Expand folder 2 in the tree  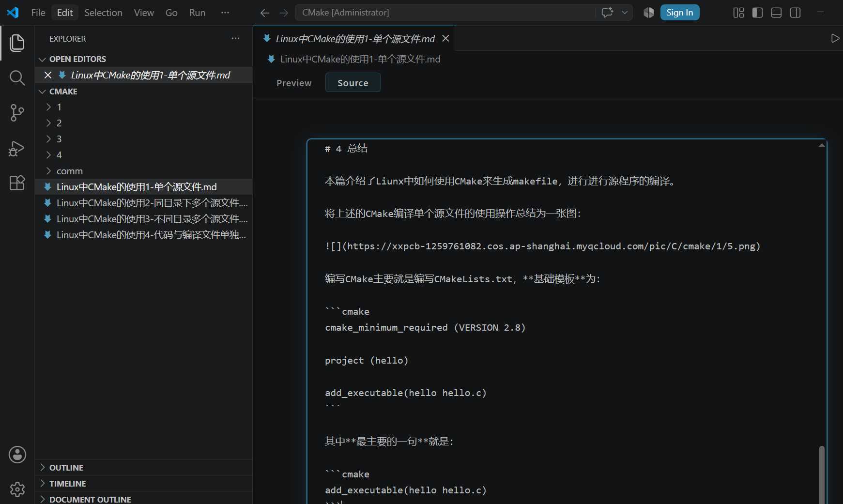[144, 123]
